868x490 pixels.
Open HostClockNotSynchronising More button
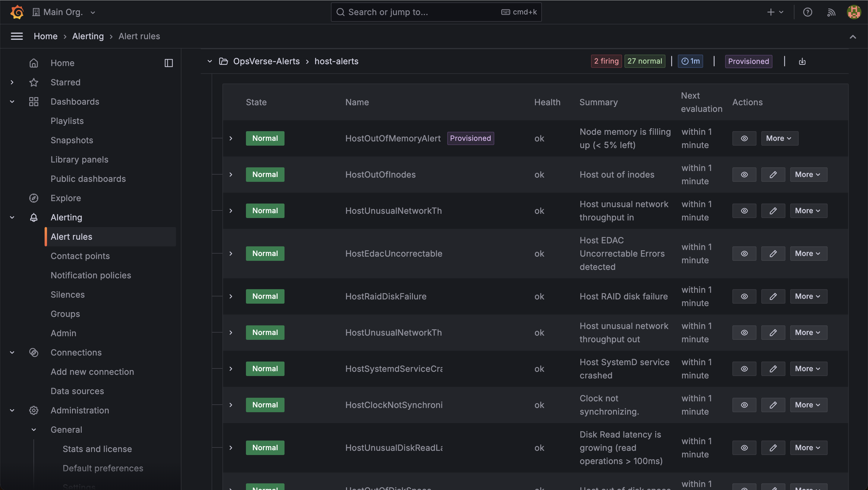coord(808,405)
